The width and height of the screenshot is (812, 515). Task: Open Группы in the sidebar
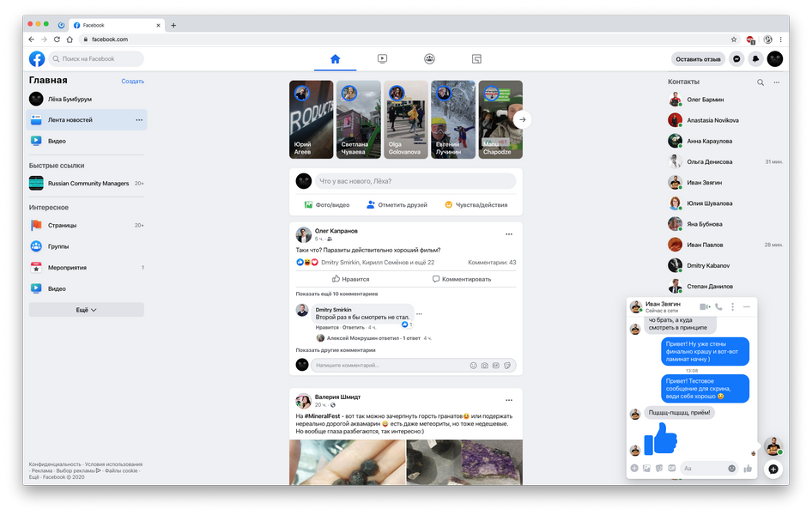coord(87,246)
